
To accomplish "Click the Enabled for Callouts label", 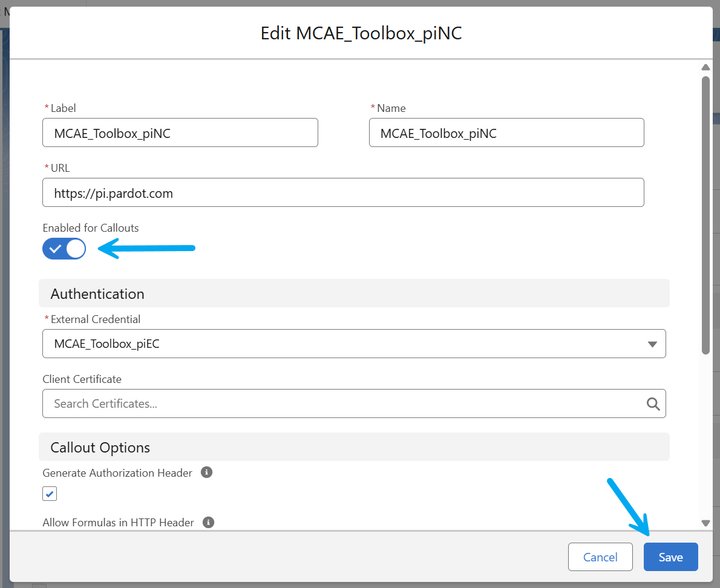I will (x=91, y=227).
